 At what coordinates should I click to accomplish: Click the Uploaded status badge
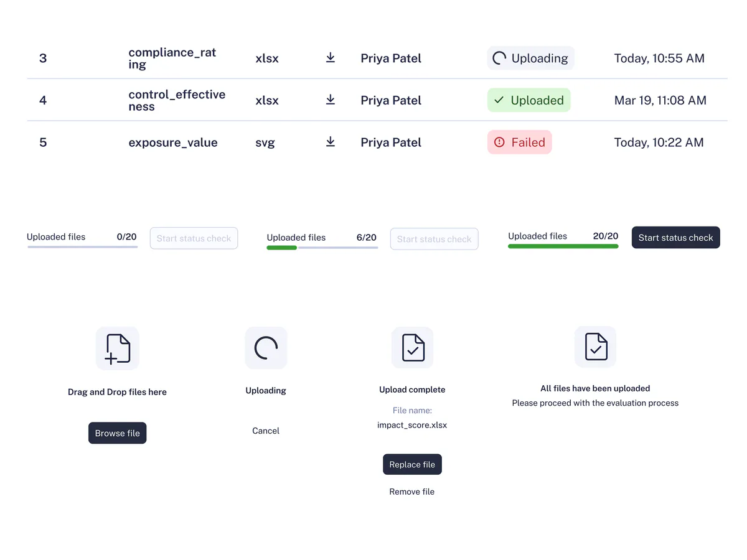[529, 100]
